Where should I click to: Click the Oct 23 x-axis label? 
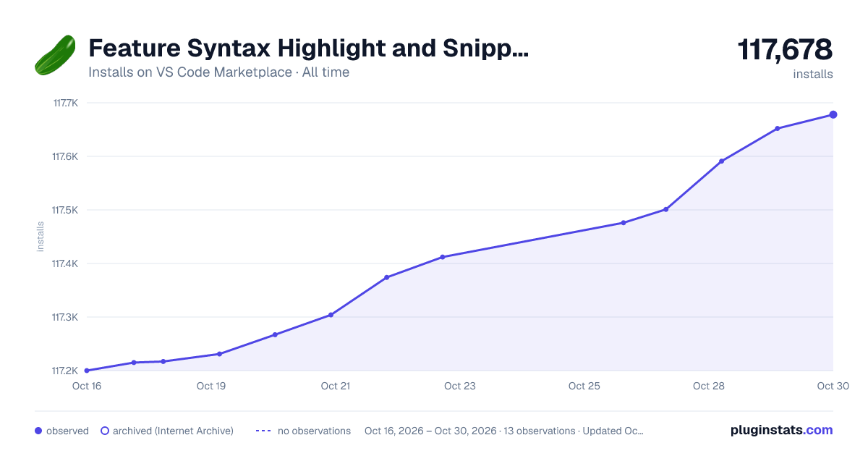tap(460, 386)
